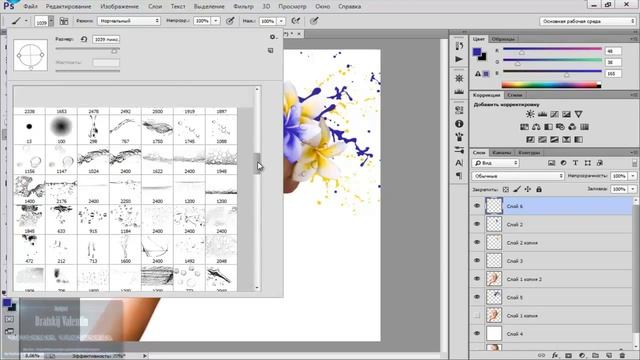Add Channel Mixer adjustment icon

tap(572, 127)
